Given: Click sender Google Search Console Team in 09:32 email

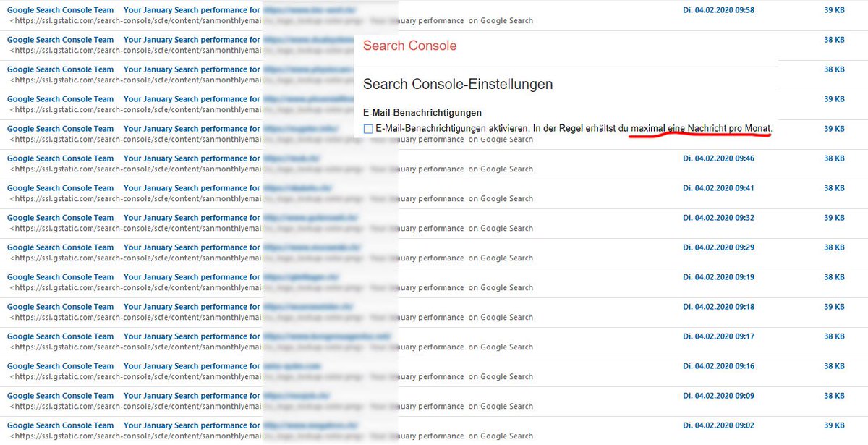Looking at the screenshot, I should pos(61,218).
